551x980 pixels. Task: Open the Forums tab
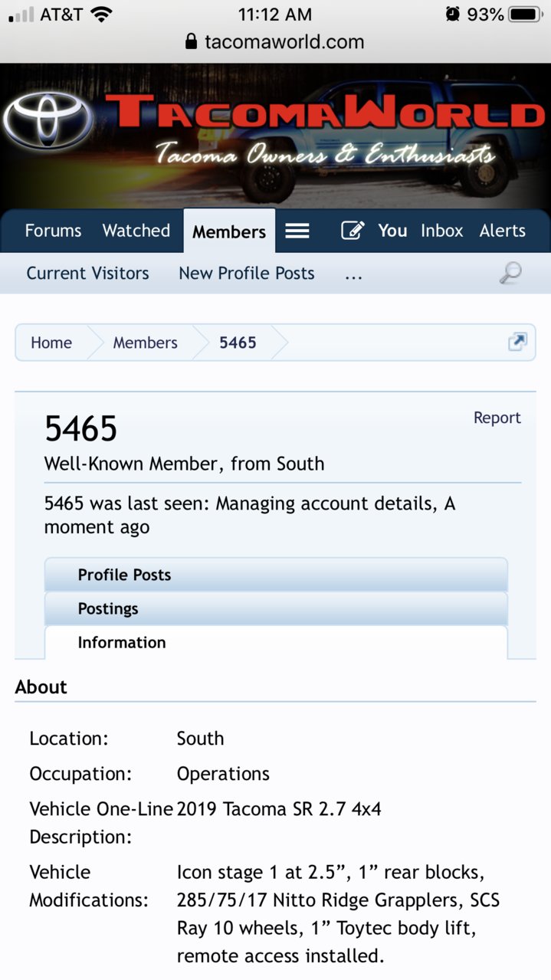tap(53, 231)
